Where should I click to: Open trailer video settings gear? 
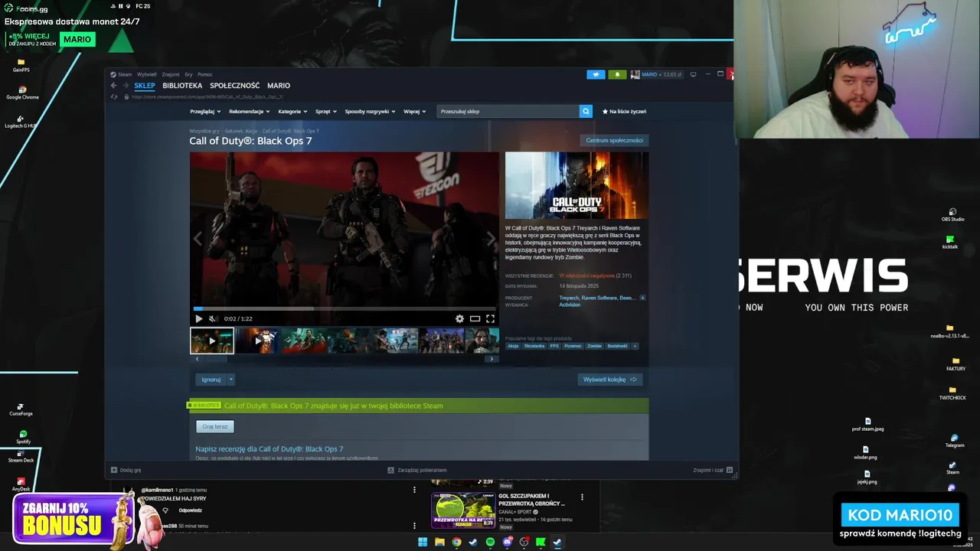click(459, 318)
